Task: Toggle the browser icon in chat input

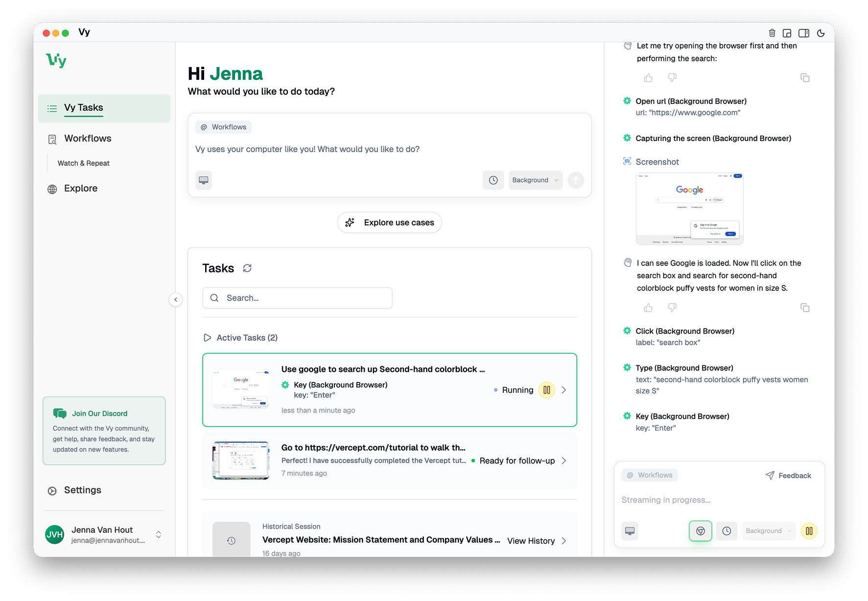Action: pyautogui.click(x=701, y=531)
